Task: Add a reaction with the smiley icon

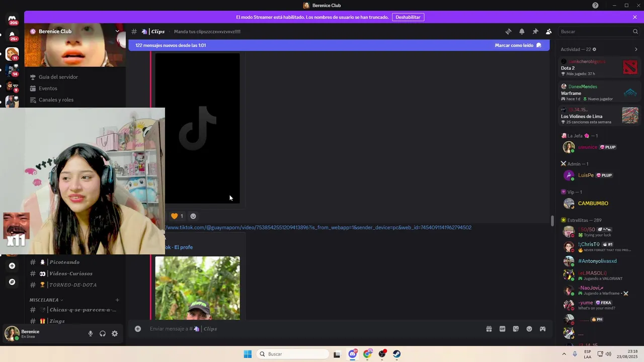Action: click(x=193, y=216)
